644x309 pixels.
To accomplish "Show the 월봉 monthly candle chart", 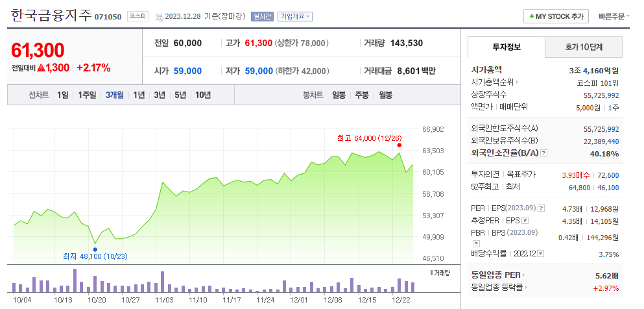I will pos(385,95).
